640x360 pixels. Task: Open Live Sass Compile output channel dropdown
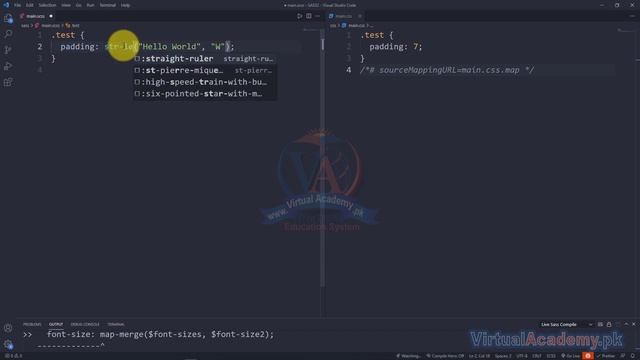click(x=567, y=324)
